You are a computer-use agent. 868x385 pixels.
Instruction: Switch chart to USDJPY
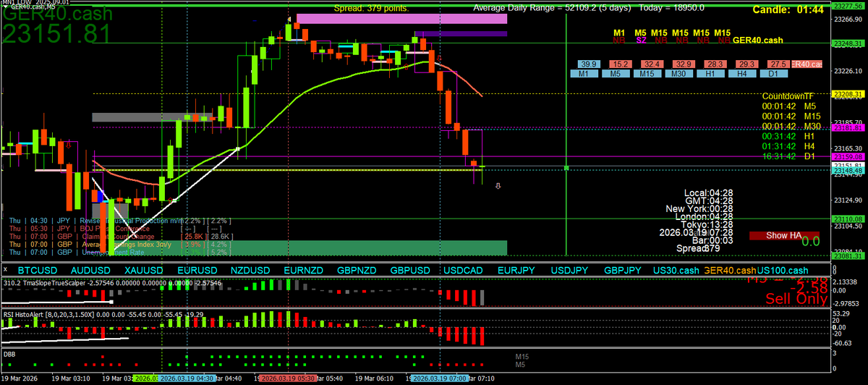pyautogui.click(x=570, y=270)
